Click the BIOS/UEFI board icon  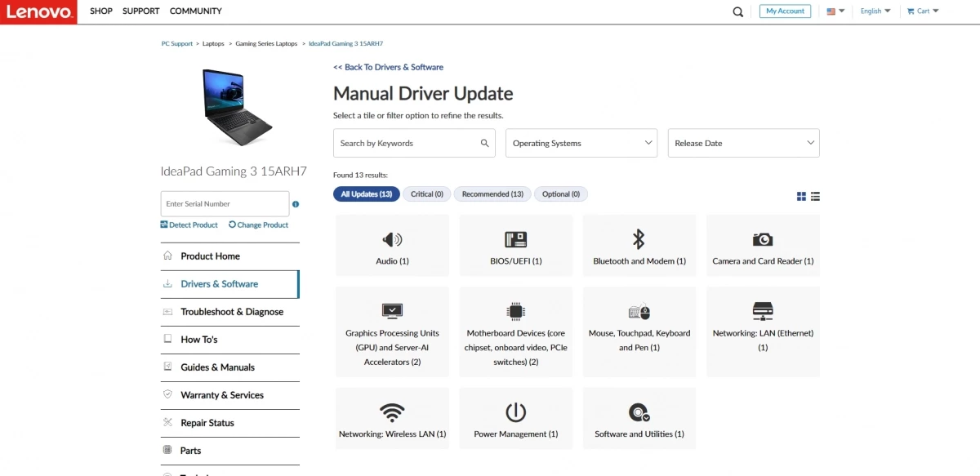[x=515, y=239]
